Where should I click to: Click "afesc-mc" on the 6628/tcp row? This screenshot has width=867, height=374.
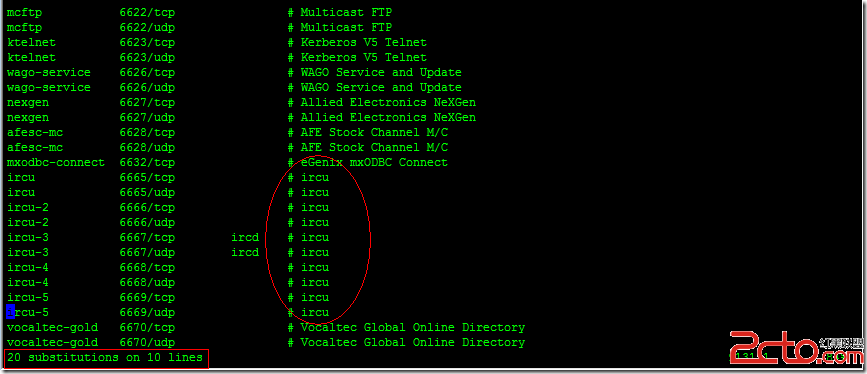coord(35,133)
